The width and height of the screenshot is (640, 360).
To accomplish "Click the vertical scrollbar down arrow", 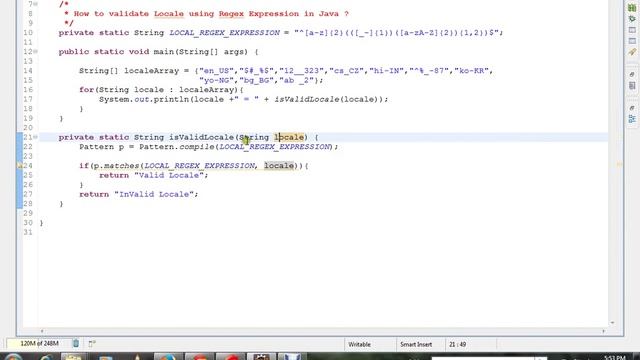I will [612, 323].
